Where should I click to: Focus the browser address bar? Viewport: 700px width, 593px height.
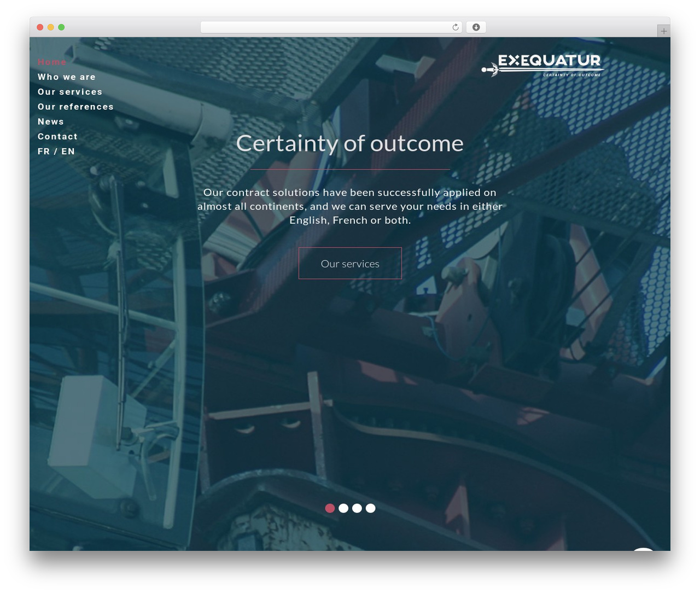[331, 27]
